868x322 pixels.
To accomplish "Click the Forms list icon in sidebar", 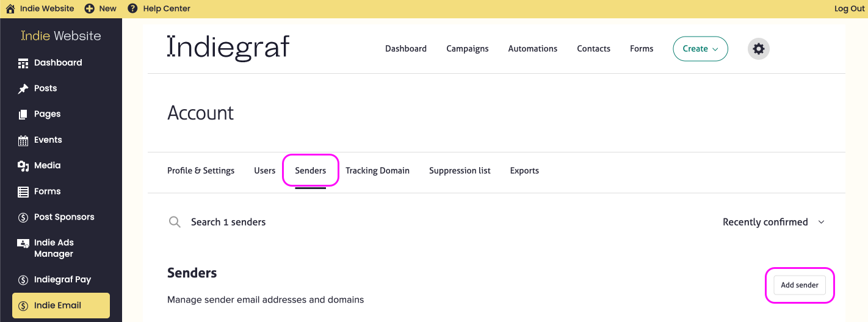I will (x=23, y=191).
